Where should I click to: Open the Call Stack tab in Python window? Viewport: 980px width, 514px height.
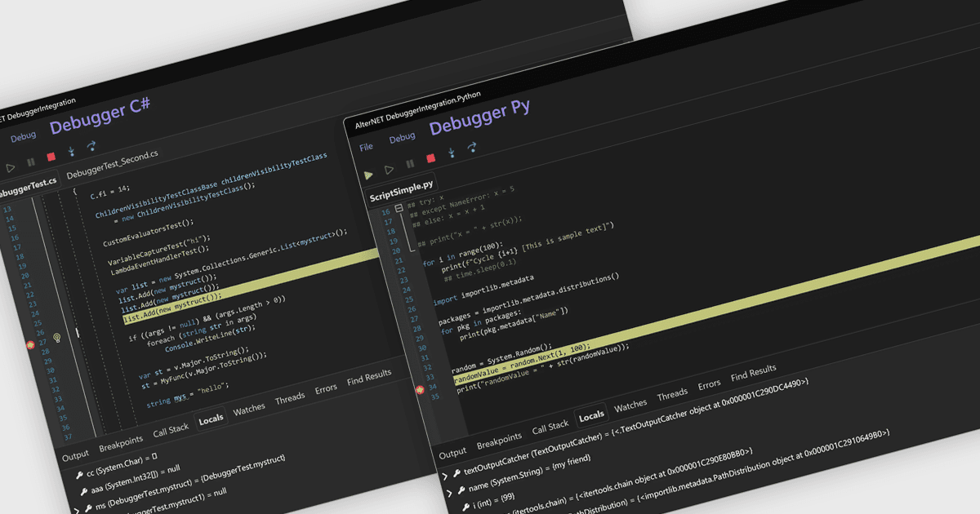pyautogui.click(x=550, y=428)
